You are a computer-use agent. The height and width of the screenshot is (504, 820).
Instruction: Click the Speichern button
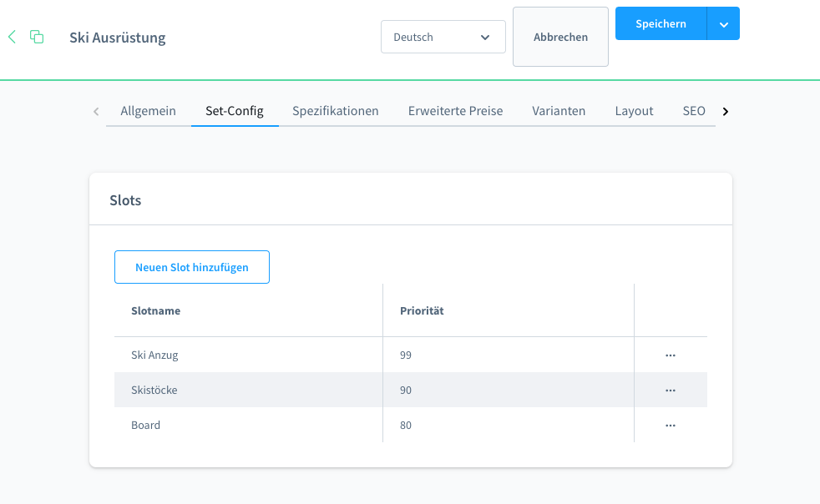[x=661, y=23]
